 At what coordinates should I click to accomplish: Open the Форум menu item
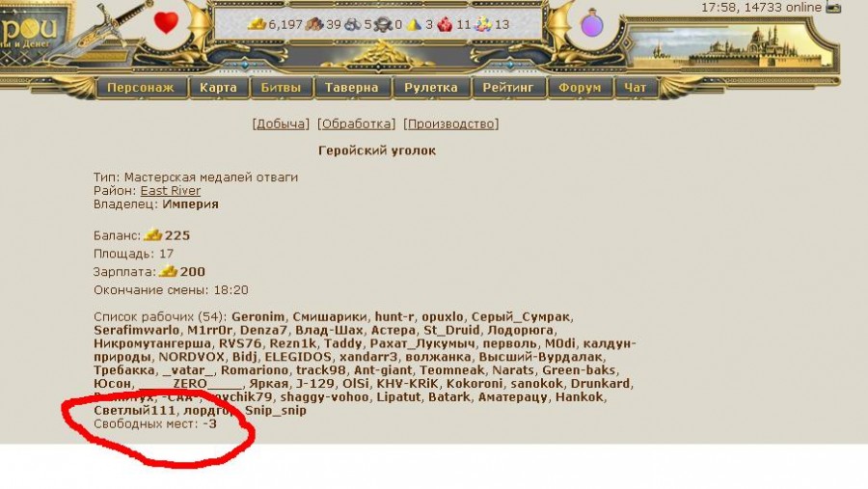click(x=580, y=88)
